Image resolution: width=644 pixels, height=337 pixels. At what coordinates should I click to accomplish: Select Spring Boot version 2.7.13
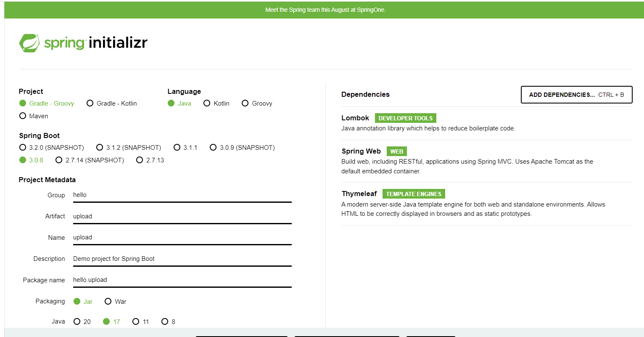click(150, 160)
